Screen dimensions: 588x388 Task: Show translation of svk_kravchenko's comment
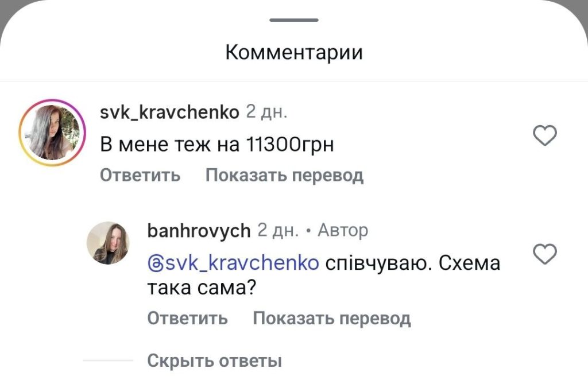[284, 175]
